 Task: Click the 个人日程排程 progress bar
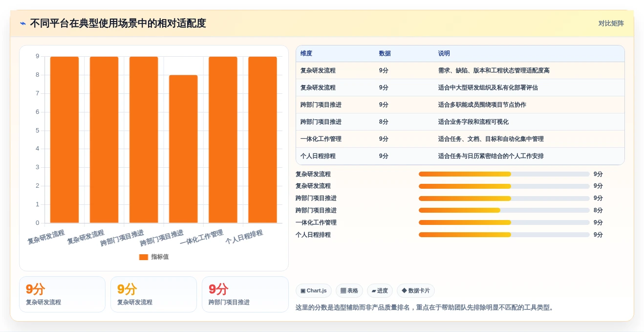(504, 235)
